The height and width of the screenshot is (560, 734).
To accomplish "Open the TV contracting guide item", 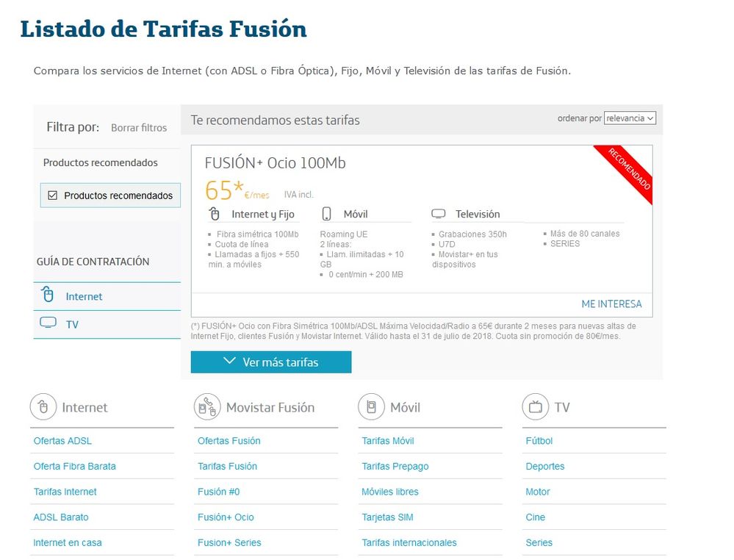I will (x=72, y=324).
